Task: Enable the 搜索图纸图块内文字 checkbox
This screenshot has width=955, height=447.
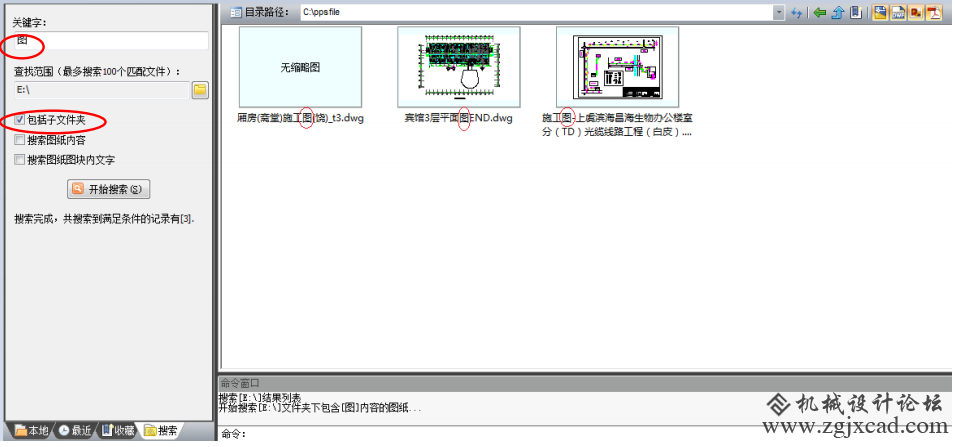Action: click(x=19, y=160)
